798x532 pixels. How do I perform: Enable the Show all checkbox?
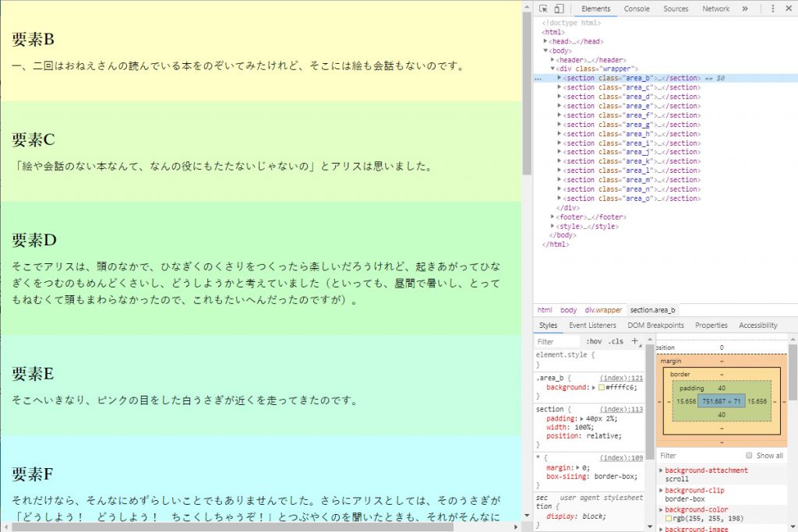coord(749,455)
